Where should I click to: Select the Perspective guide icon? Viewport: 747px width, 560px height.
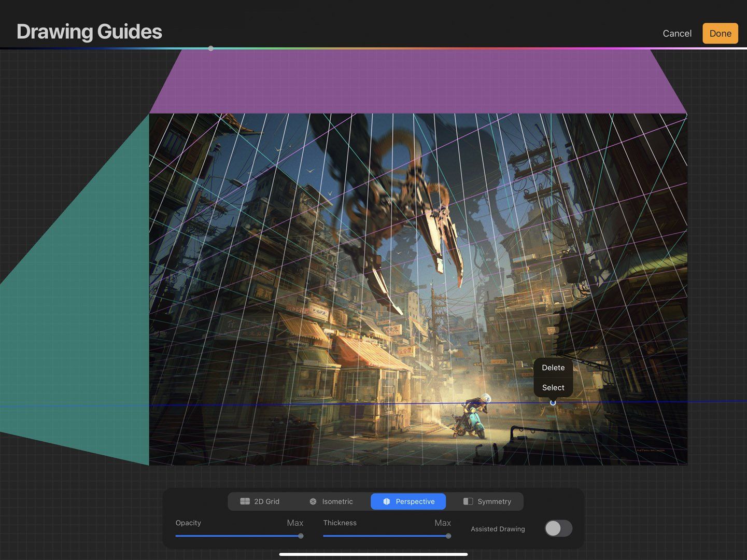coord(386,501)
